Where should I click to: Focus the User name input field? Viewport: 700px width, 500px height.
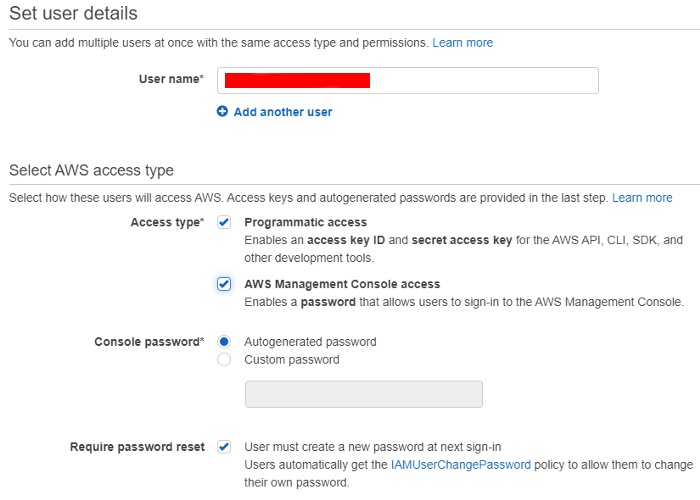point(408,80)
